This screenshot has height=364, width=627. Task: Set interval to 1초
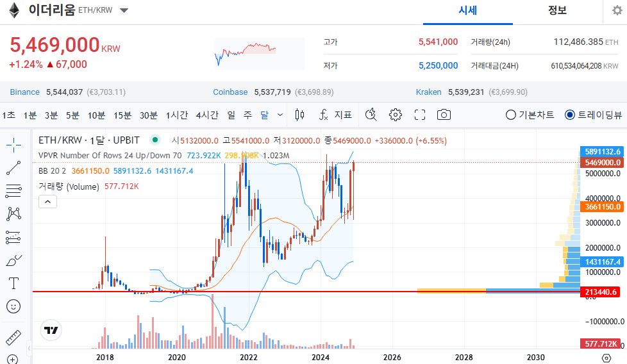coord(9,115)
